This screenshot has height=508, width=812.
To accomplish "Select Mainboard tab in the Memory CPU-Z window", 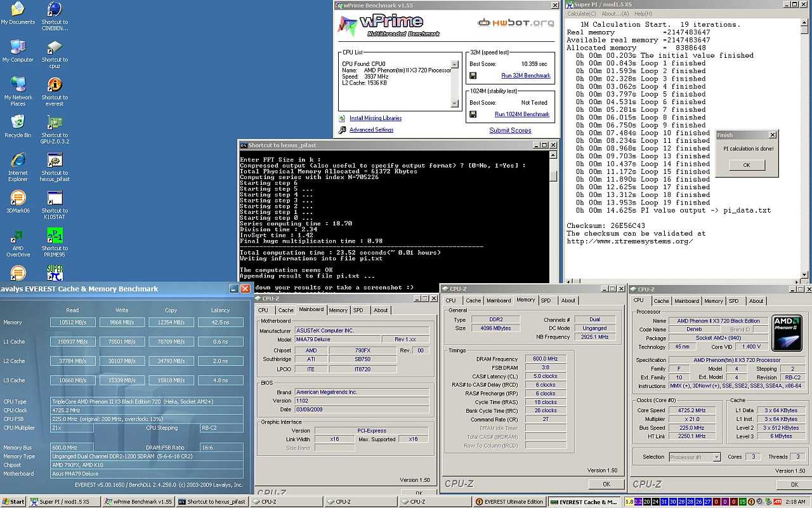I will click(x=499, y=300).
